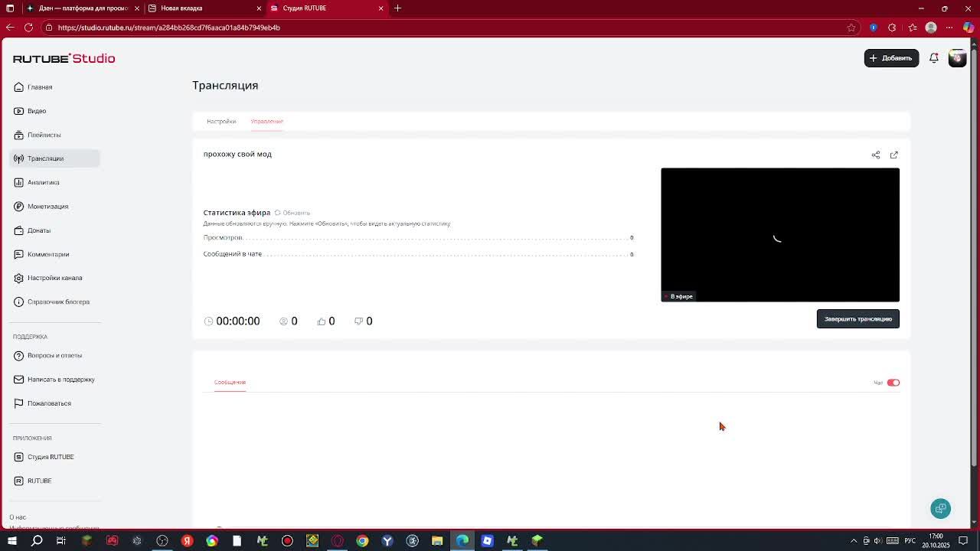Open Task View on the taskbar
The image size is (980, 551).
coord(61,541)
